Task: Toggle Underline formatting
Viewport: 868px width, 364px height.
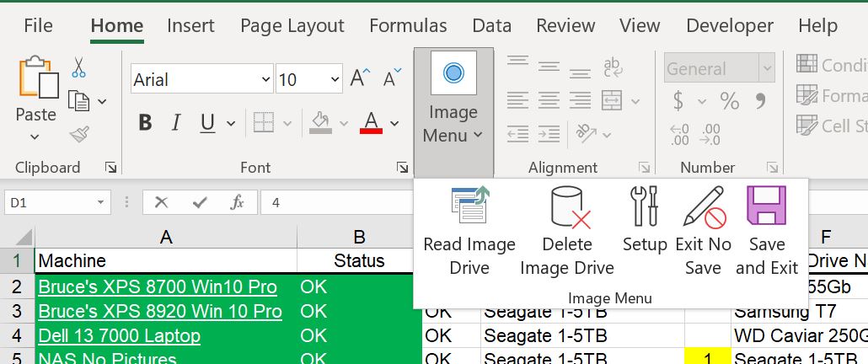Action: 207,123
